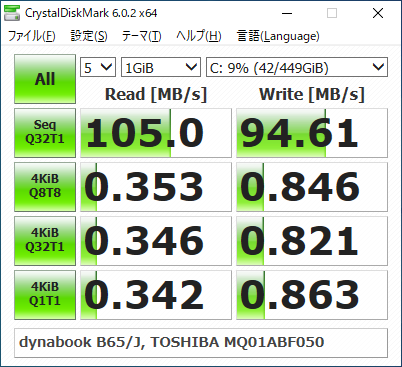402x367 pixels.
Task: Click the CrystalDiskMark app icon in title bar
Action: tap(12, 13)
